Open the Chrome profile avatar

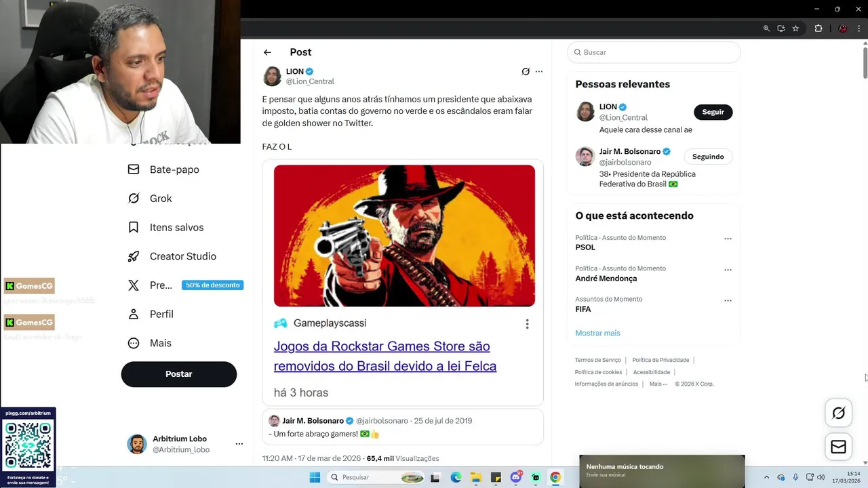point(843,28)
